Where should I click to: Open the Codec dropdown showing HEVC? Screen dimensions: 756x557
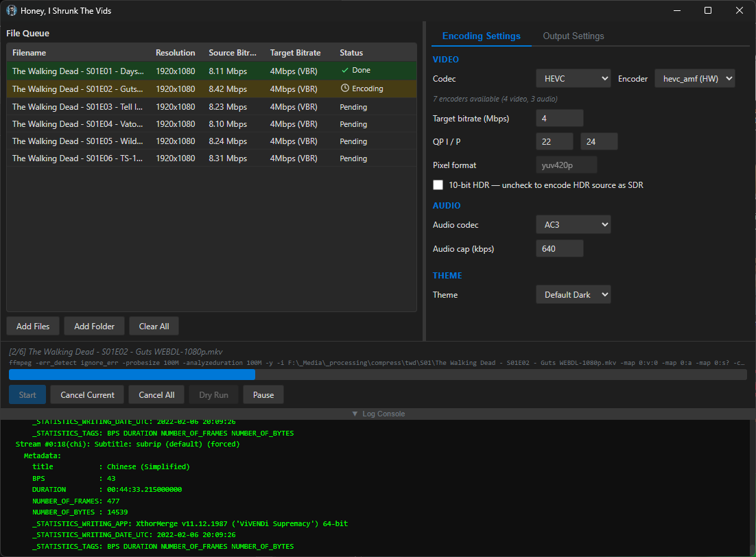click(573, 79)
